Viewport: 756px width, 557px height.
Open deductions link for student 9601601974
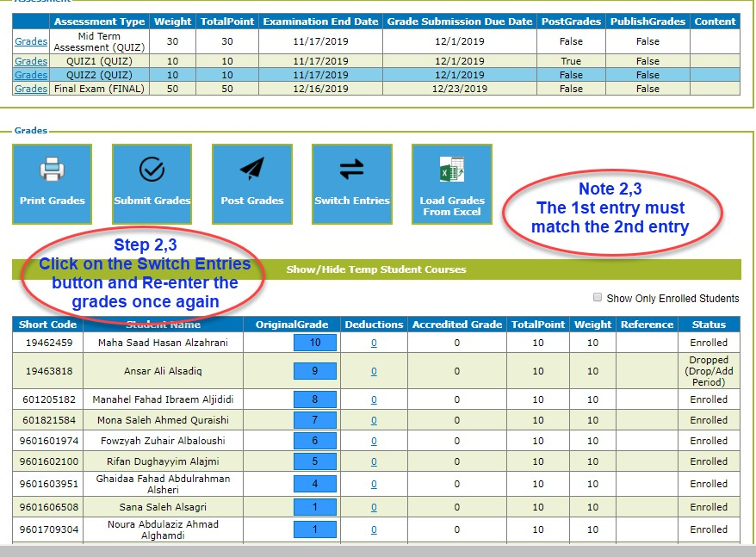tap(374, 442)
